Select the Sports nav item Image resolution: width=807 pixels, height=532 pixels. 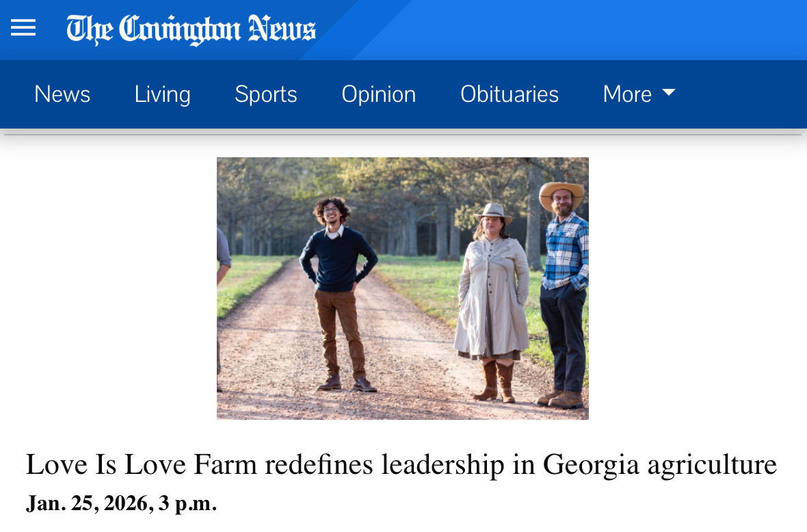click(x=266, y=94)
